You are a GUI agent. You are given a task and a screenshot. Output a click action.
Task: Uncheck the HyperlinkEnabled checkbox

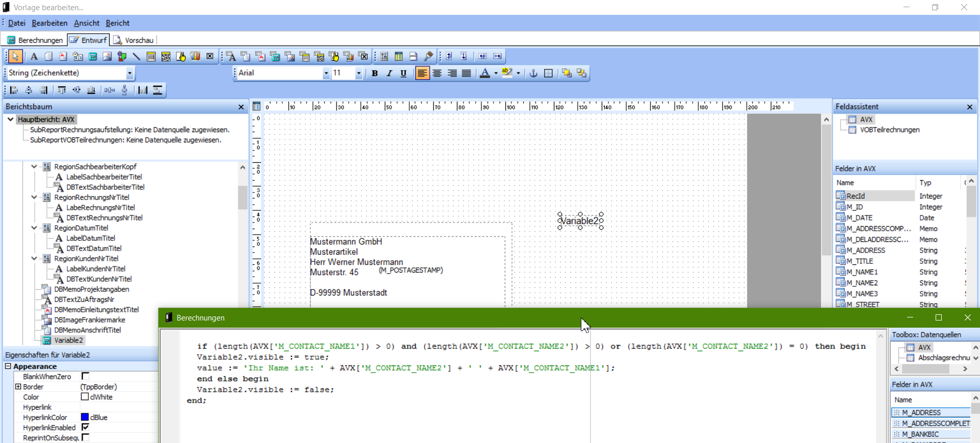(x=85, y=427)
